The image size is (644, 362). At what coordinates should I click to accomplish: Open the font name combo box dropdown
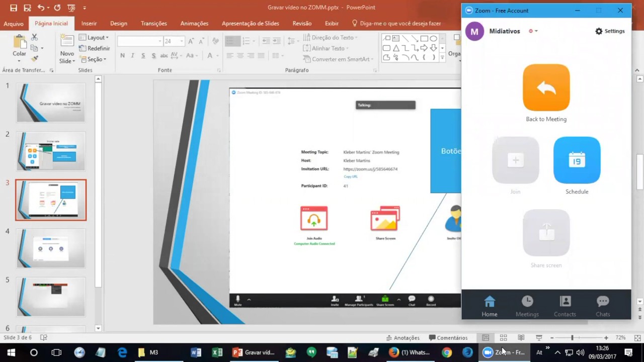160,41
